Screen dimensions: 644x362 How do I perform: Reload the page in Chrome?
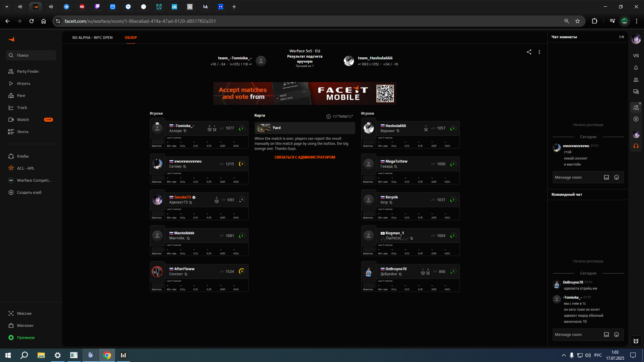tap(32, 21)
